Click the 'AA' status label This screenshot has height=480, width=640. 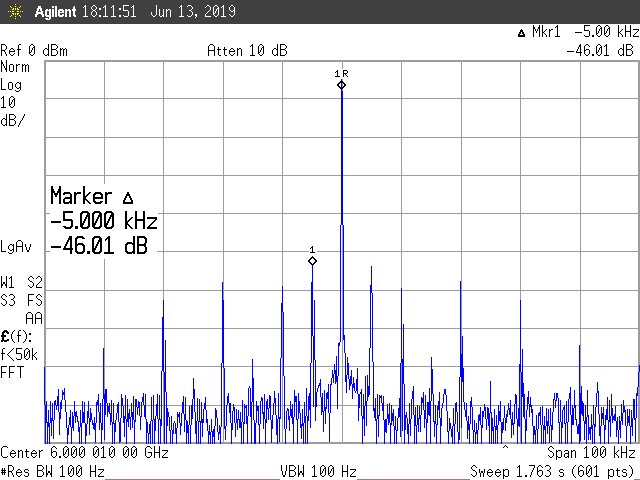[x=34, y=319]
